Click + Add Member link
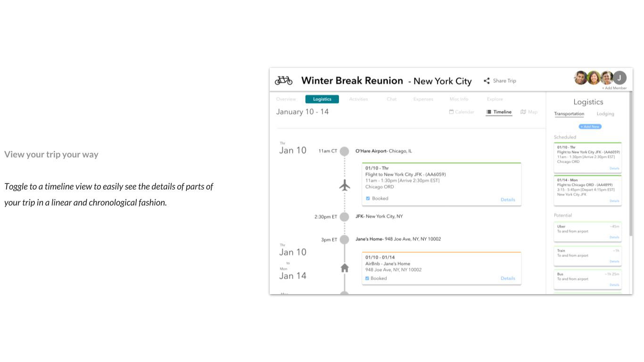 click(x=614, y=88)
